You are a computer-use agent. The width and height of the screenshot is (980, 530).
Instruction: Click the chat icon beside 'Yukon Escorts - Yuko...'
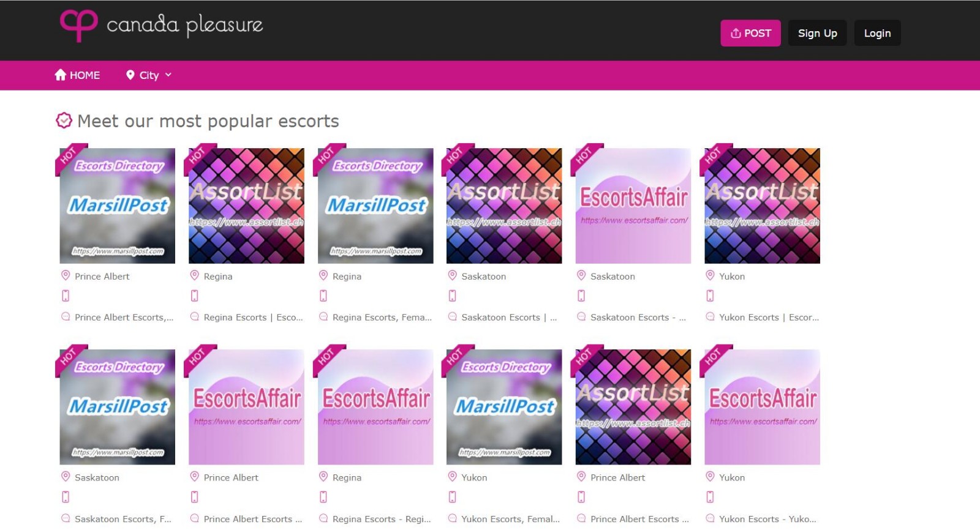(710, 518)
